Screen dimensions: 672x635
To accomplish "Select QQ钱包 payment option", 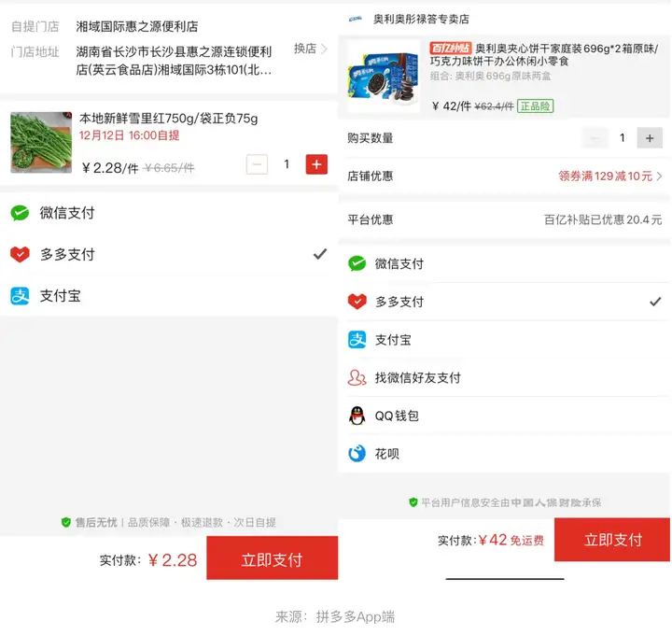I will click(x=504, y=416).
